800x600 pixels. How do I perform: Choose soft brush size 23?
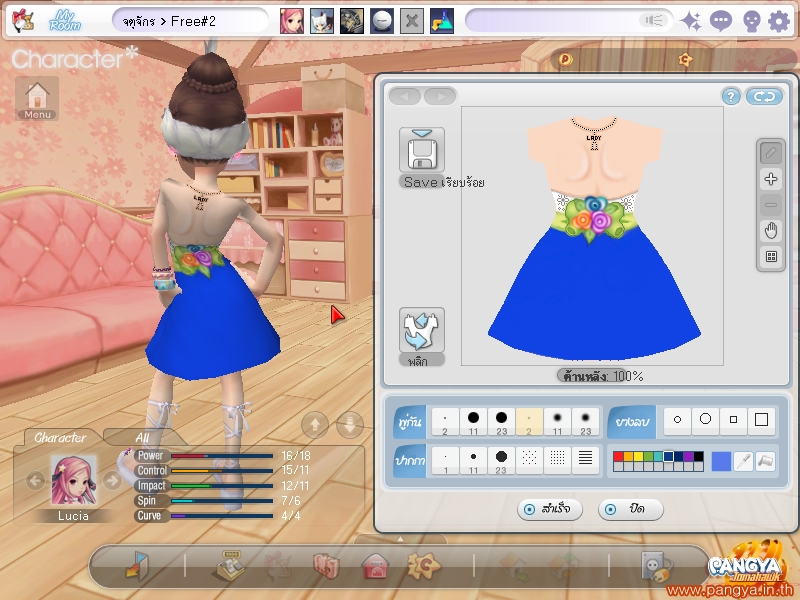click(x=585, y=421)
